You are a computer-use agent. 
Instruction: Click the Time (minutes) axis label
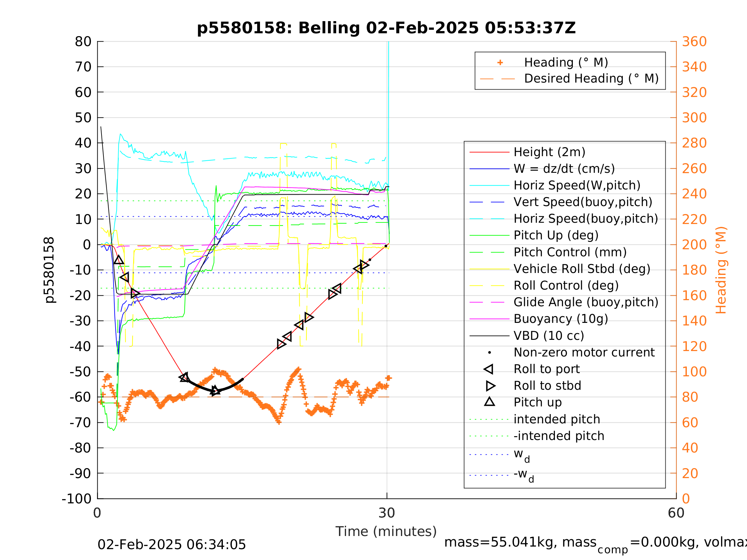(x=386, y=532)
